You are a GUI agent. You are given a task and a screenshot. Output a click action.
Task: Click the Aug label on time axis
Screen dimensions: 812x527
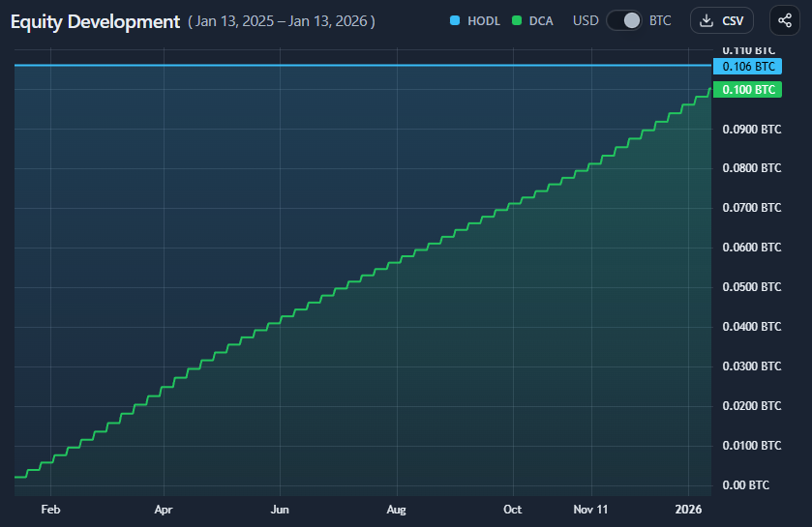click(x=397, y=510)
